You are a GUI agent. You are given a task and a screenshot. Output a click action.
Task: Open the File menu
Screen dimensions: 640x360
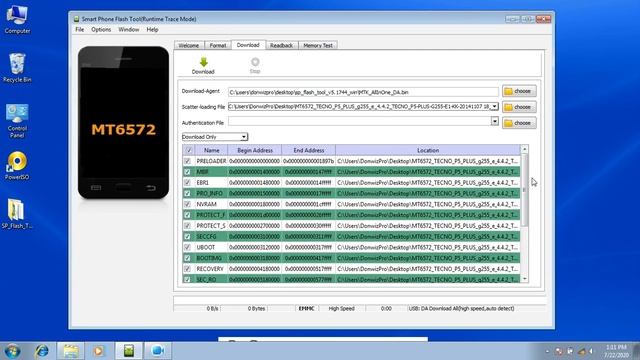(x=80, y=29)
